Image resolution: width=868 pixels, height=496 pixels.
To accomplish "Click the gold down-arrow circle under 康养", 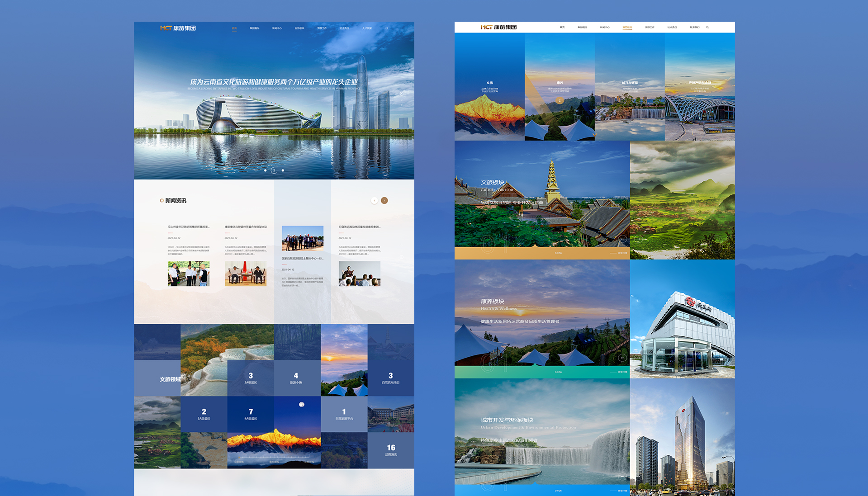I will click(x=560, y=100).
